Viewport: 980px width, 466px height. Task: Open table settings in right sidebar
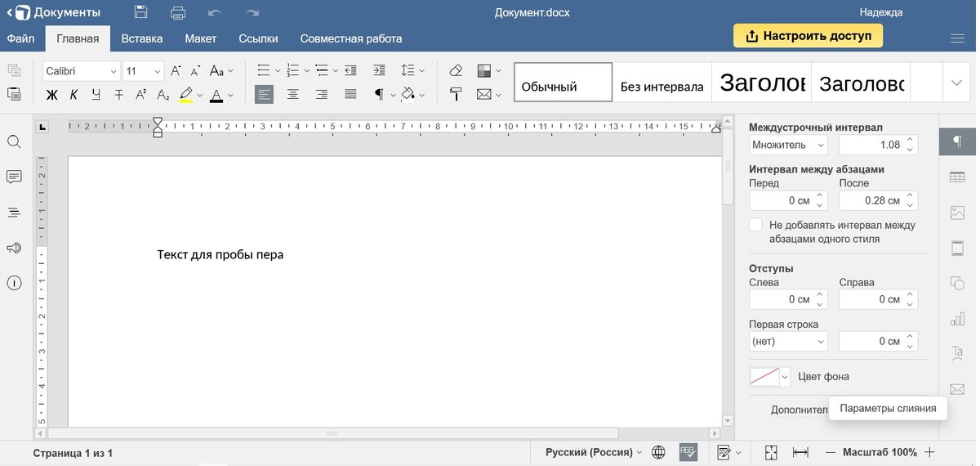pyautogui.click(x=957, y=177)
